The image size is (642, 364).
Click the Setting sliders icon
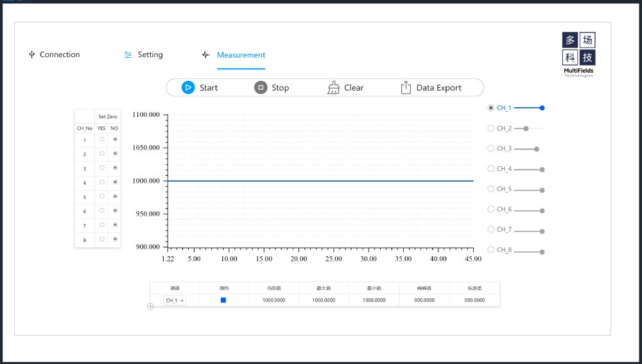point(128,55)
